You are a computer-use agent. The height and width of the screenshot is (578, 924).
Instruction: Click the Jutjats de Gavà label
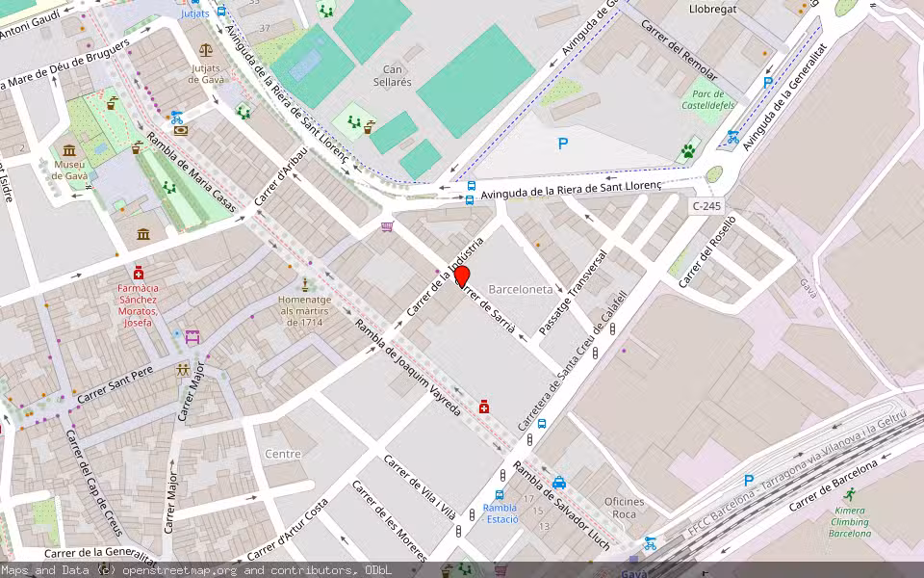click(x=206, y=74)
